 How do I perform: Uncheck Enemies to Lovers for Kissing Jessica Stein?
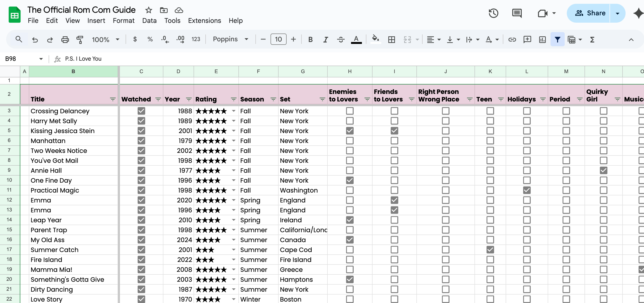pos(350,131)
